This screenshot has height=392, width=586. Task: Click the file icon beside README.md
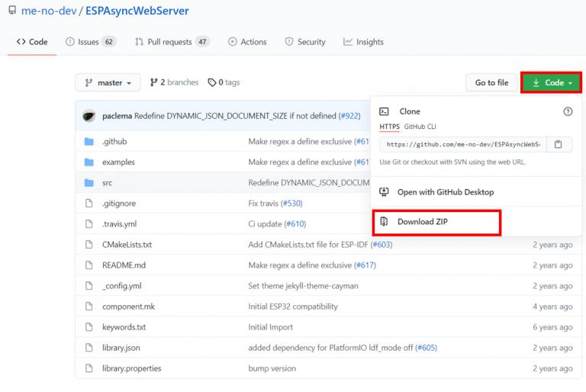[x=89, y=265]
